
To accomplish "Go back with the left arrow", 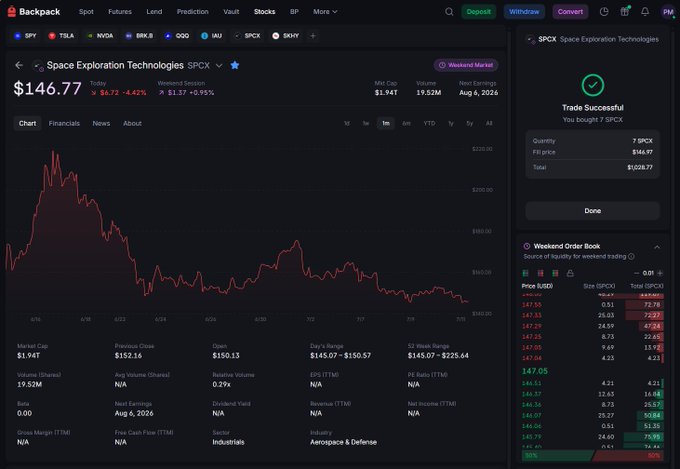I will 19,65.
